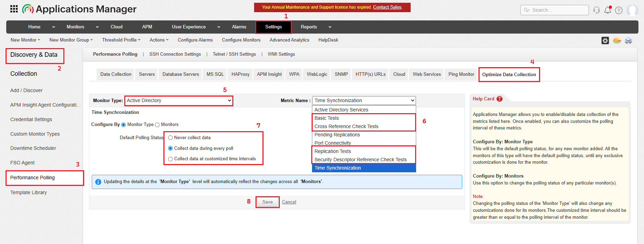This screenshot has width=644, height=244.
Task: Switch to the SNMP tab
Action: pos(341,74)
